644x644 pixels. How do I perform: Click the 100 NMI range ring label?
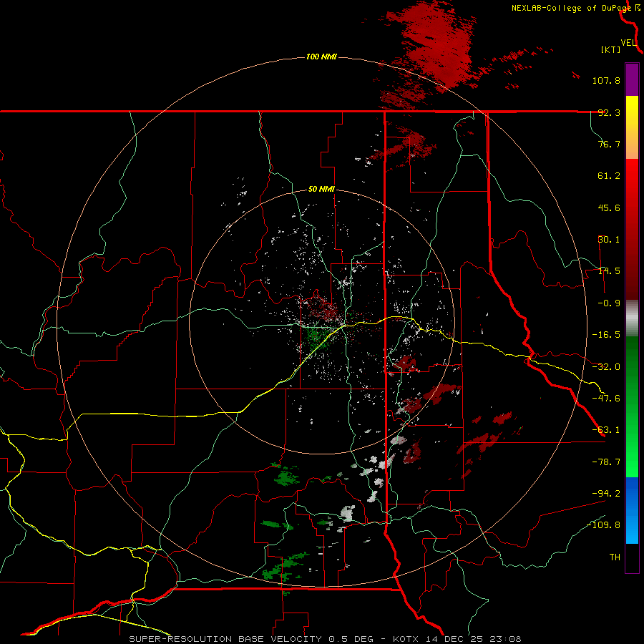coord(321,57)
